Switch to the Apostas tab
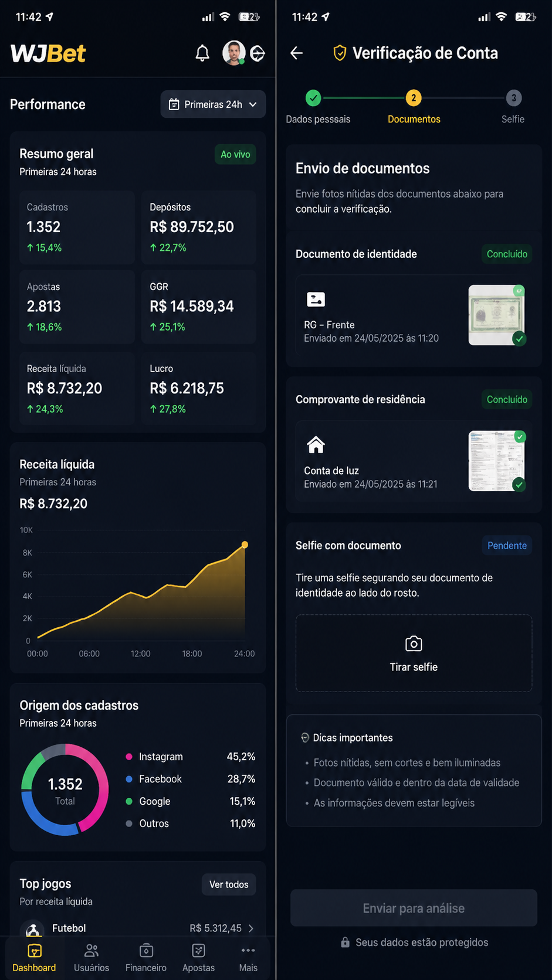Image resolution: width=552 pixels, height=980 pixels. [199, 958]
